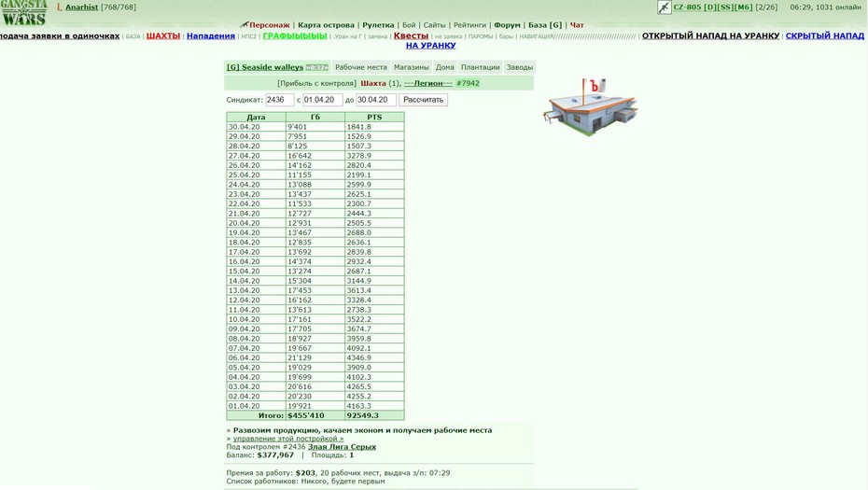This screenshot has width=868, height=490.
Task: Open the Сайты menu item
Action: point(435,25)
